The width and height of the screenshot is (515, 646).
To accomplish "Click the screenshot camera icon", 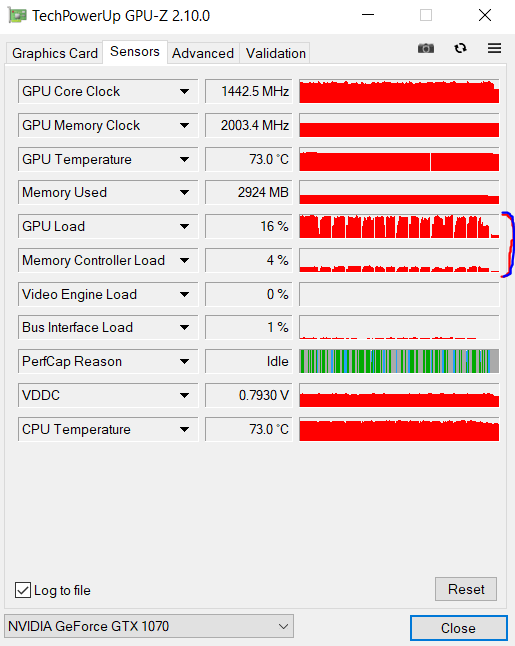I will coord(426,48).
